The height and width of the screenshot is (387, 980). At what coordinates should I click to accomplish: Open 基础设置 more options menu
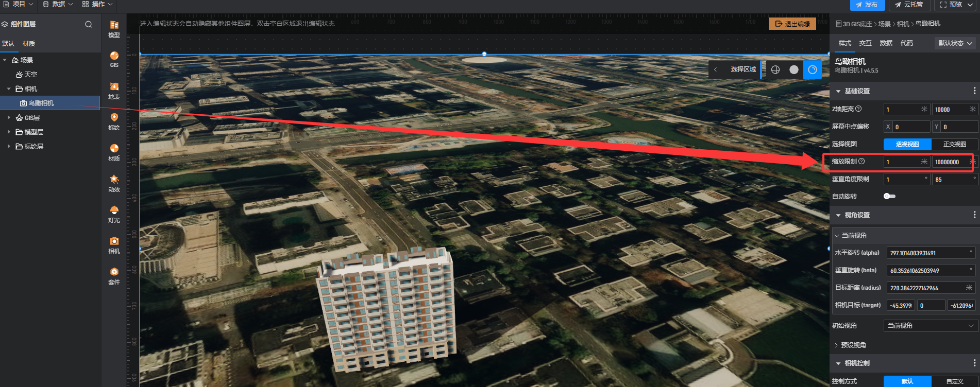click(x=974, y=91)
